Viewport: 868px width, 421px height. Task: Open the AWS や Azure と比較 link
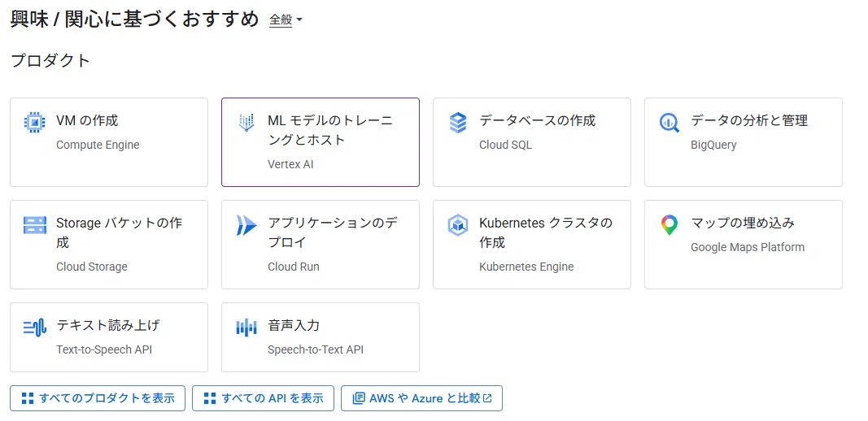(421, 398)
